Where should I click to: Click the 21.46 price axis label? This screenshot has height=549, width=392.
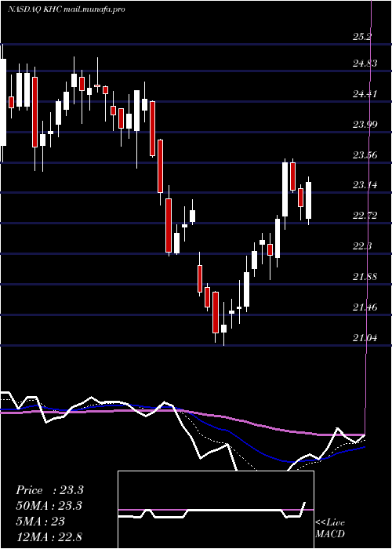pos(365,307)
